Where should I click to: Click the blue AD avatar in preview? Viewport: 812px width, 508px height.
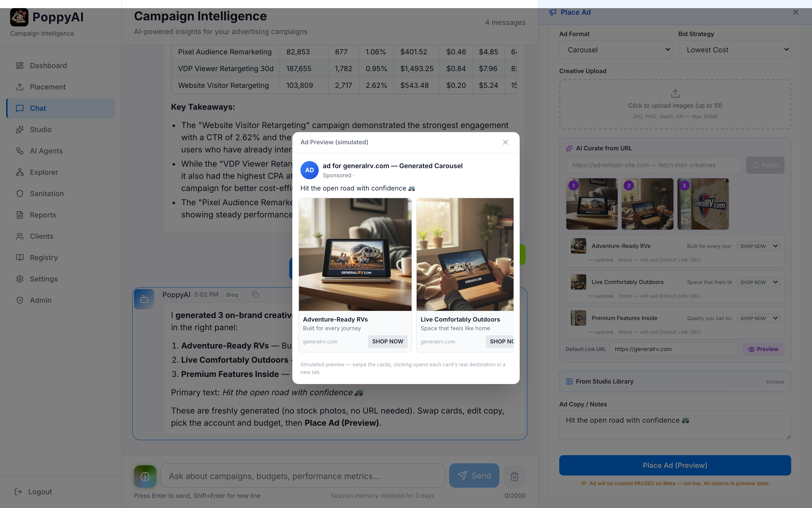[309, 170]
